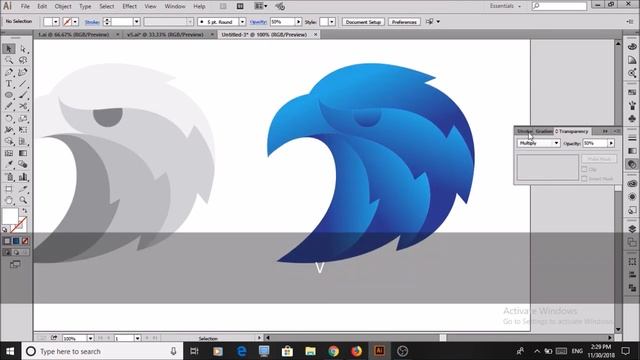Select the Pencil tool
Screen dimensions: 640x360
point(9,107)
